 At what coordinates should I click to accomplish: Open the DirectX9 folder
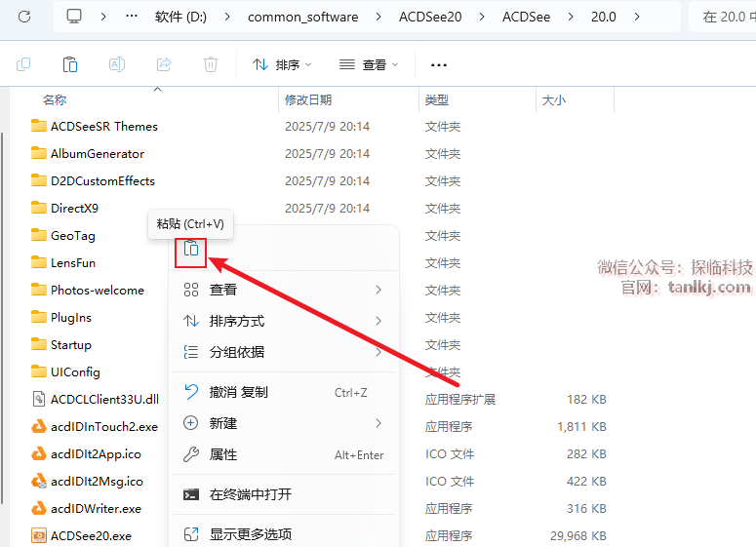[74, 208]
